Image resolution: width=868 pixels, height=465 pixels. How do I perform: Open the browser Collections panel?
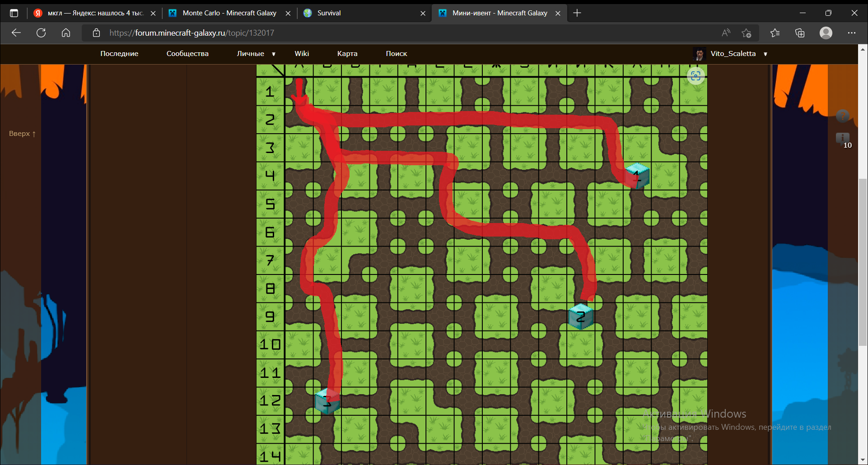pyautogui.click(x=800, y=33)
